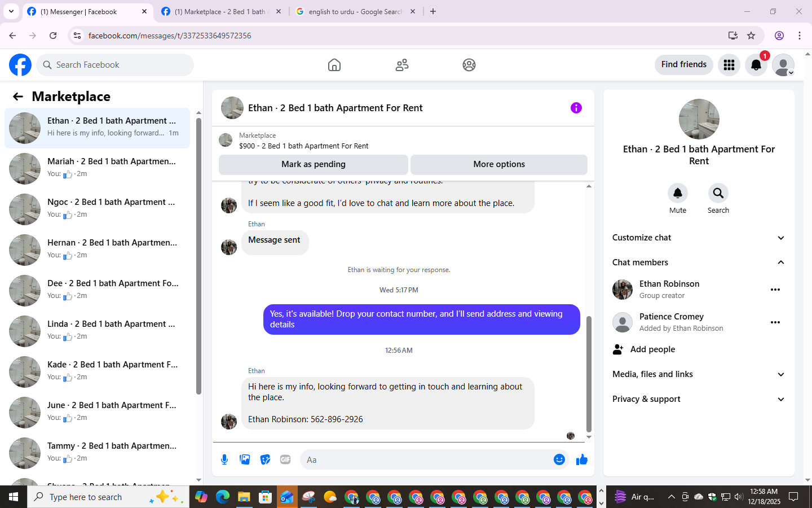The height and width of the screenshot is (508, 812).
Task: Open Microsoft Edge from taskbar
Action: click(x=223, y=497)
